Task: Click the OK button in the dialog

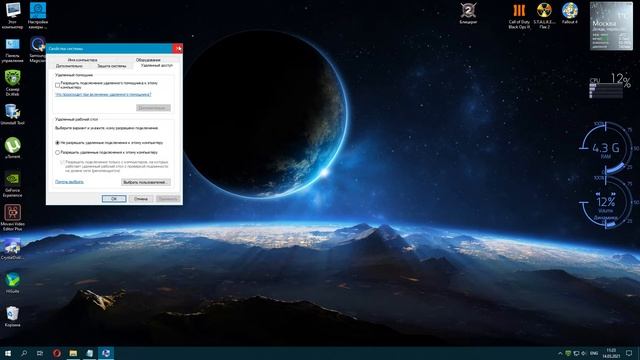Action: pyautogui.click(x=114, y=199)
